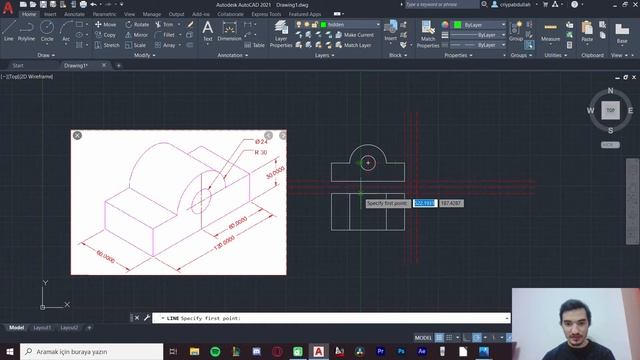Image resolution: width=640 pixels, height=360 pixels.
Task: Click the Measure tool
Action: [551, 31]
